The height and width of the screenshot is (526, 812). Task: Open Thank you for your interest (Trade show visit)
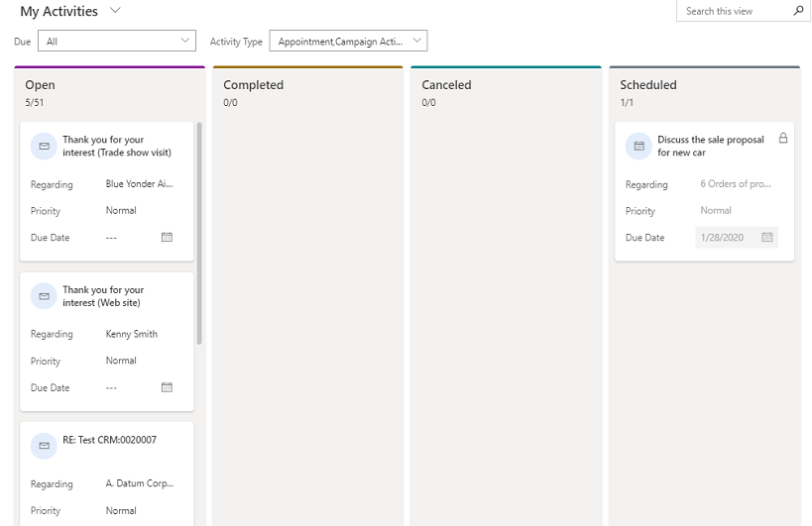tap(117, 146)
